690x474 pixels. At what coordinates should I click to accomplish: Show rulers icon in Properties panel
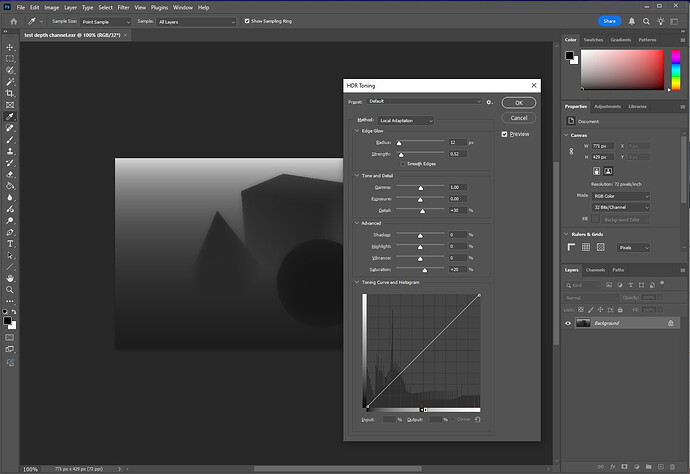[571, 247]
